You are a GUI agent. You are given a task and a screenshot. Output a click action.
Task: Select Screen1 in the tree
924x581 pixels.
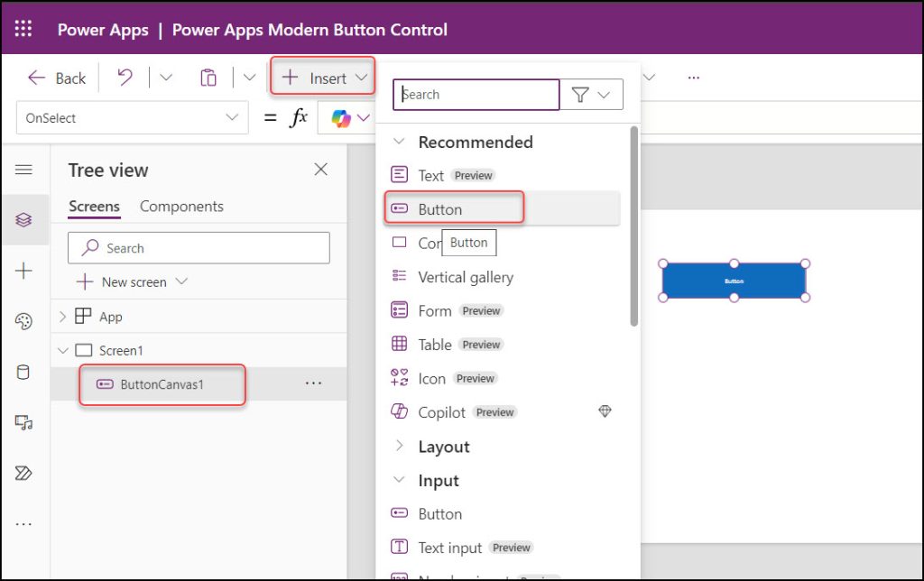pos(121,351)
